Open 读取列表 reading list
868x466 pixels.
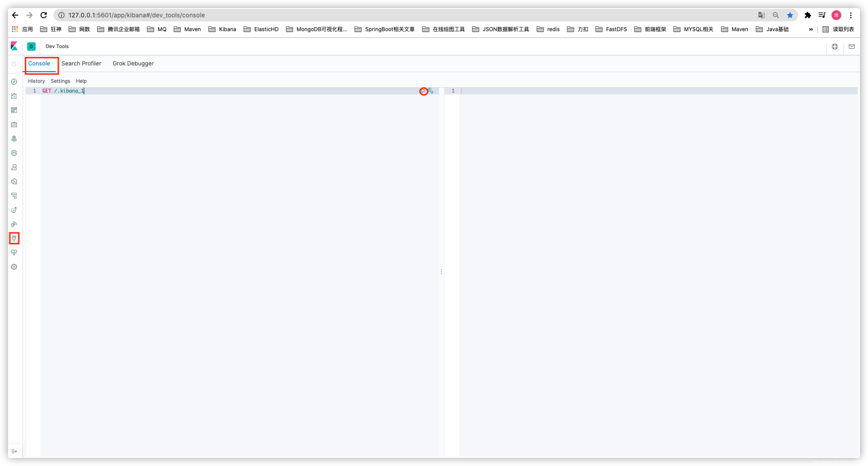[838, 29]
